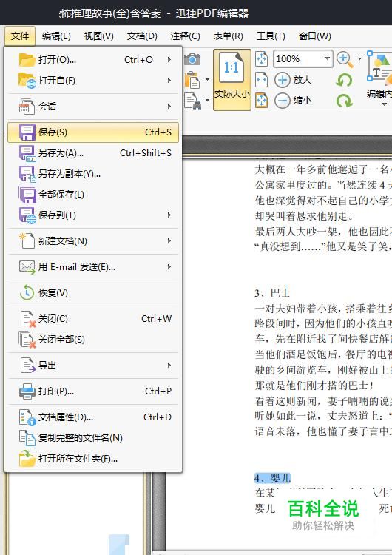
Task: Click the fit visible icon left of 缩小
Action: pyautogui.click(x=261, y=101)
